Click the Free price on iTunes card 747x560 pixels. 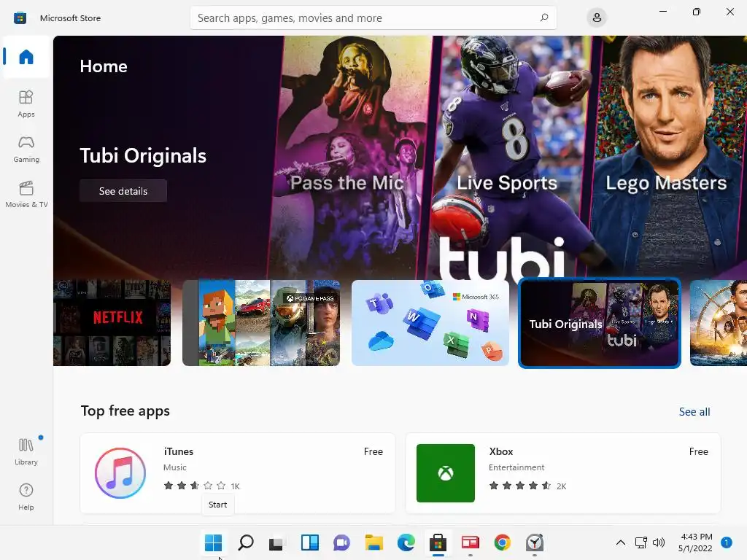(x=373, y=451)
